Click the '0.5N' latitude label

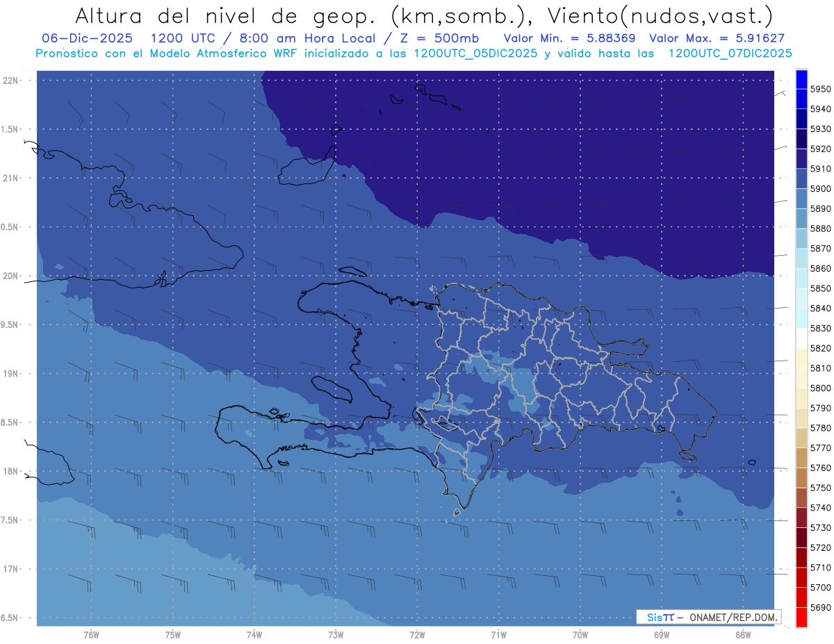[10, 227]
